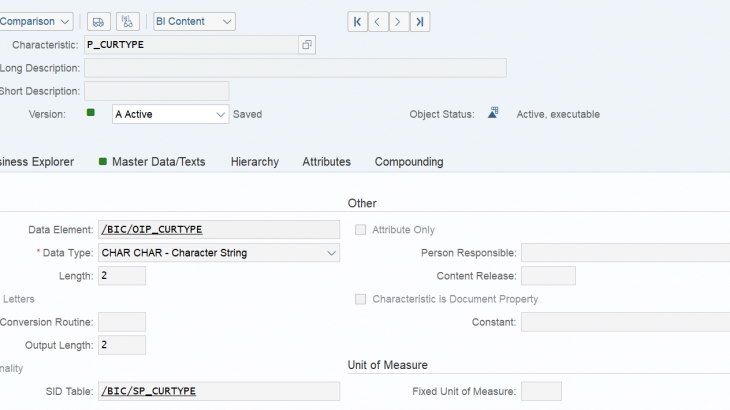Image resolution: width=730 pixels, height=410 pixels.
Task: Click the 'Saved' status text
Action: click(247, 114)
